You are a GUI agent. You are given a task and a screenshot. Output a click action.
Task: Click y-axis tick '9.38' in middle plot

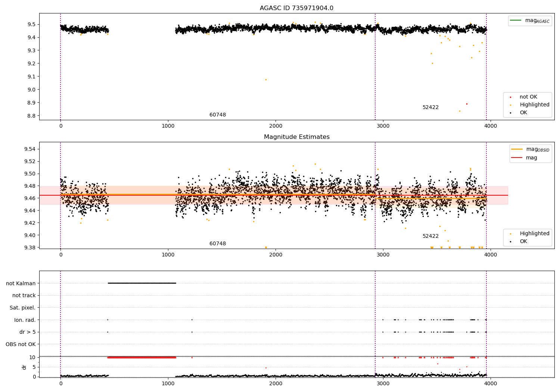[30, 248]
